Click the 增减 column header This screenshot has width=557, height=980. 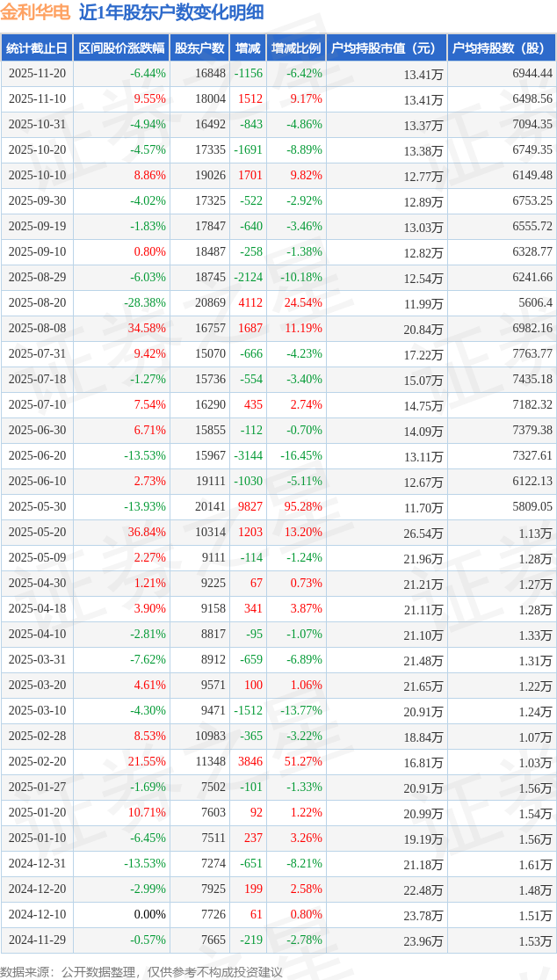click(x=248, y=48)
